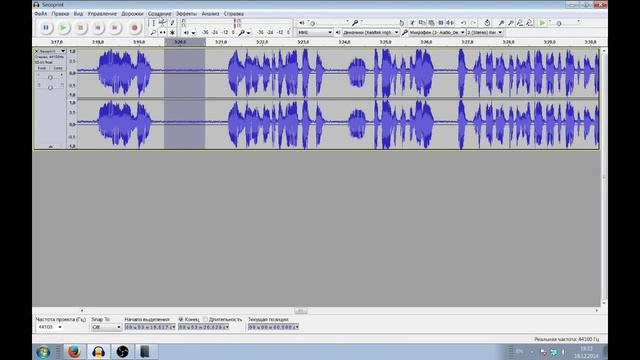Adjust the track gain slider
The height and width of the screenshot is (360, 640).
click(50, 77)
